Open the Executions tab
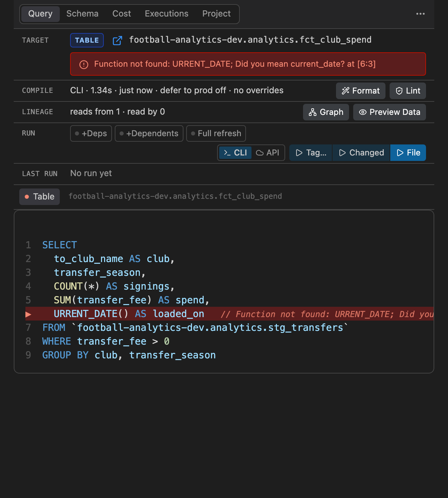448x498 pixels. 167,14
